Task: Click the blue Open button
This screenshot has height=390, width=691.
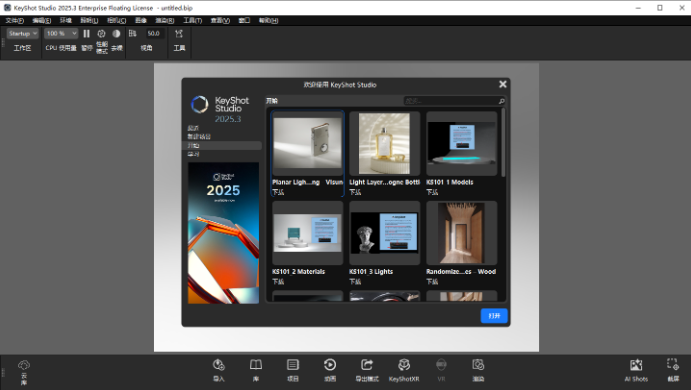Action: (494, 316)
